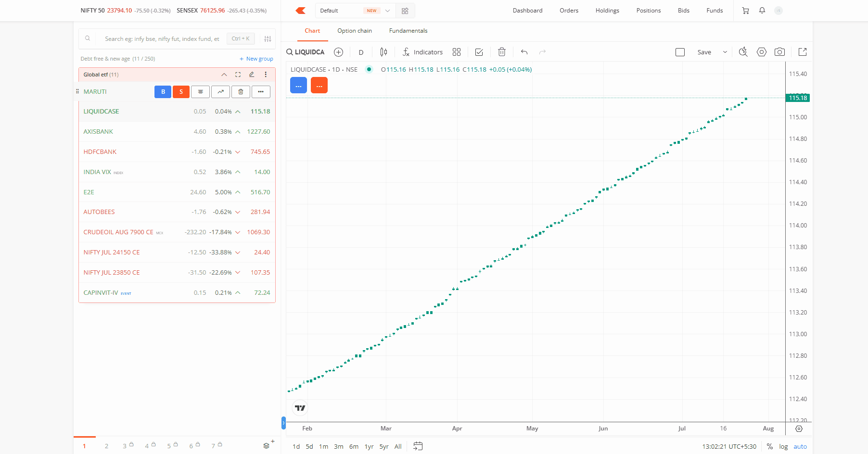868x454 pixels.
Task: Collapse the Global etf group
Action: (224, 75)
